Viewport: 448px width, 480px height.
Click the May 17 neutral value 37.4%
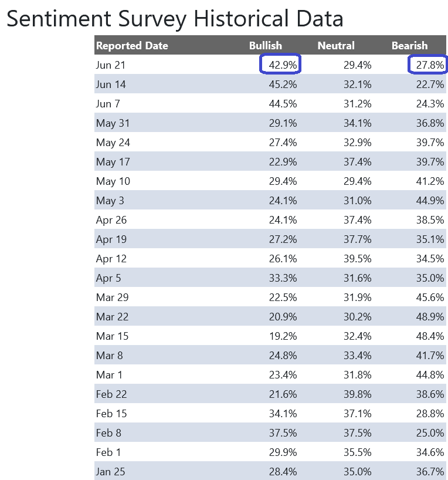pos(358,161)
